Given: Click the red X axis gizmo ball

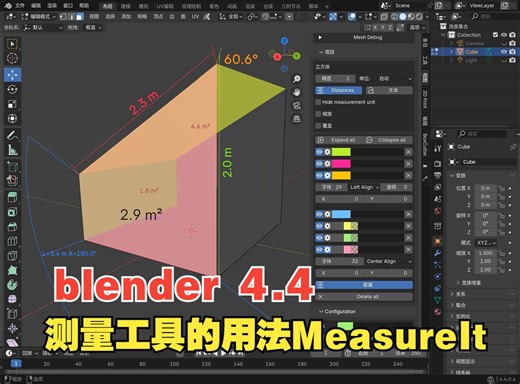Looking at the screenshot, I should pyautogui.click(x=277, y=57).
